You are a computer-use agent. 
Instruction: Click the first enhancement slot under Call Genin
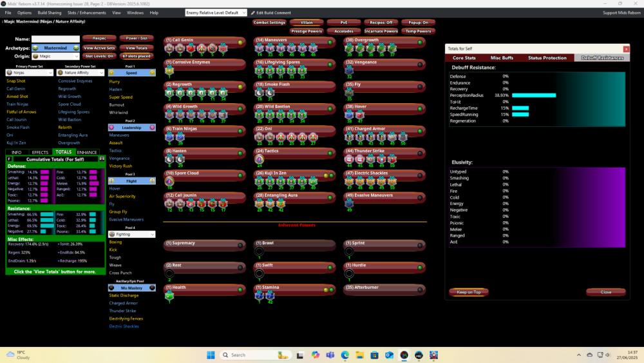pos(170,48)
